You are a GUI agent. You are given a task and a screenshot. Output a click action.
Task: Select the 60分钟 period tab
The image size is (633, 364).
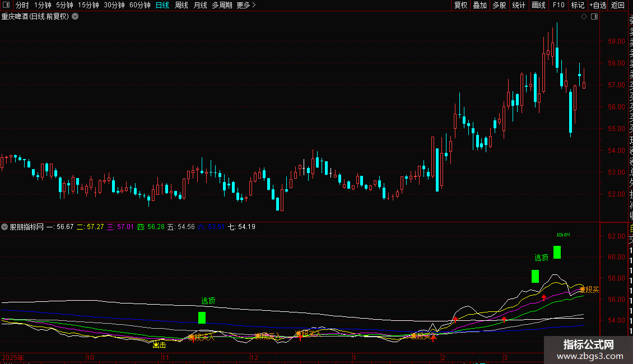point(139,6)
